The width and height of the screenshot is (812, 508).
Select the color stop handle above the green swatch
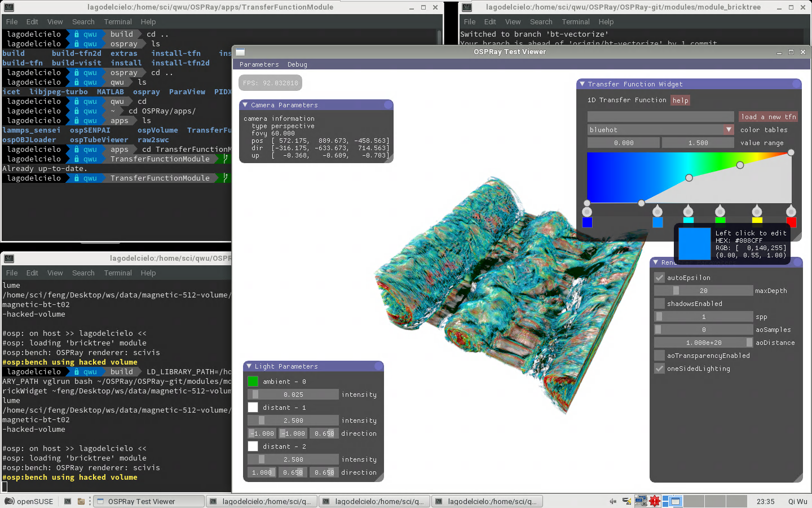(720, 212)
